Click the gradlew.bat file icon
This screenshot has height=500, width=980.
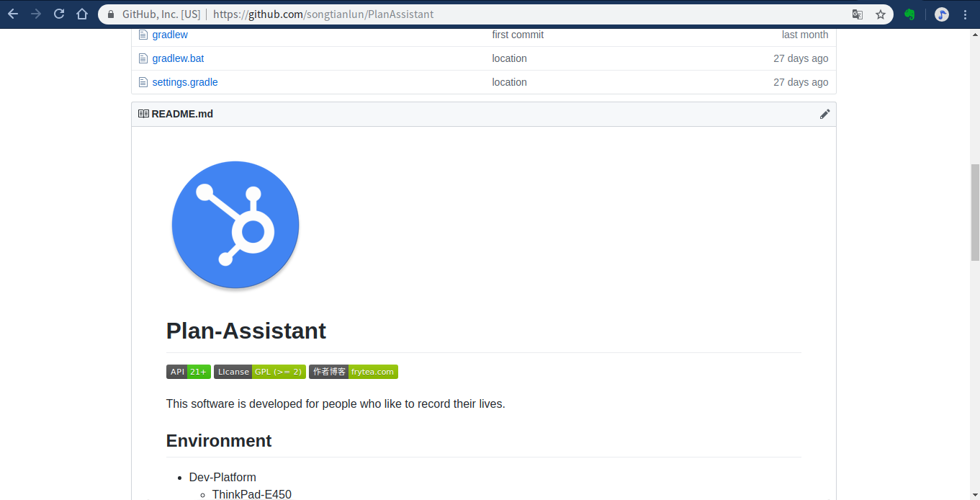click(143, 58)
